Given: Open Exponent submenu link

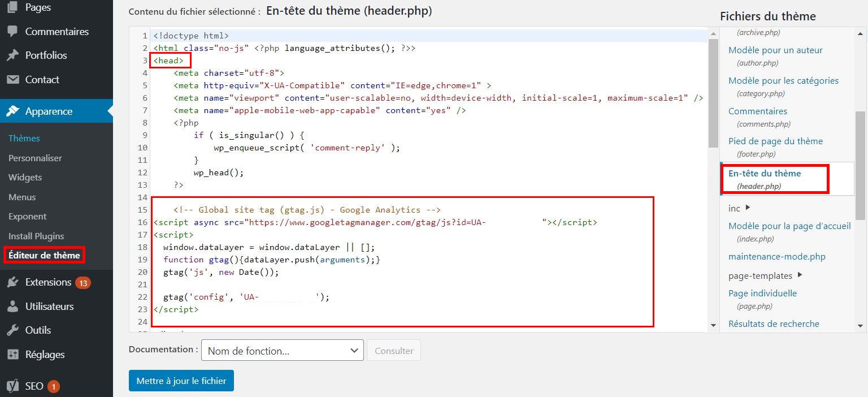Looking at the screenshot, I should click(28, 216).
